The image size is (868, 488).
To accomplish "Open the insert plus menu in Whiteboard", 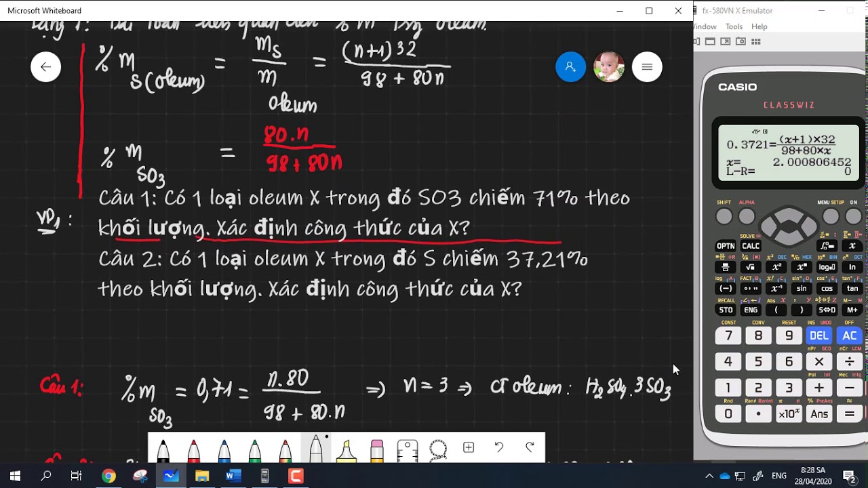I will [x=469, y=447].
